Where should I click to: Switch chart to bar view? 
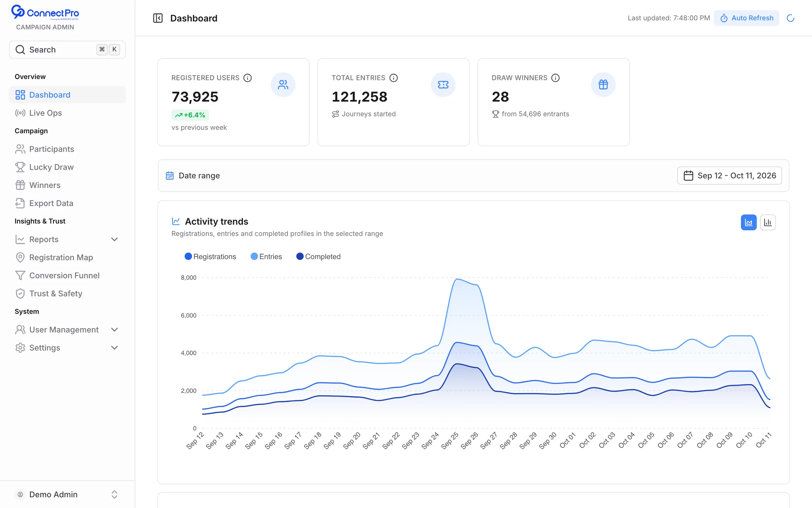[768, 223]
